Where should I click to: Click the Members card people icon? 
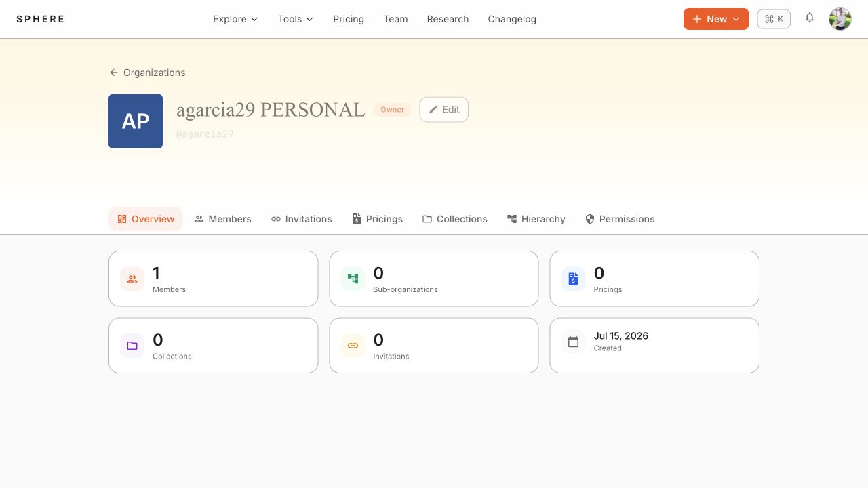[132, 279]
